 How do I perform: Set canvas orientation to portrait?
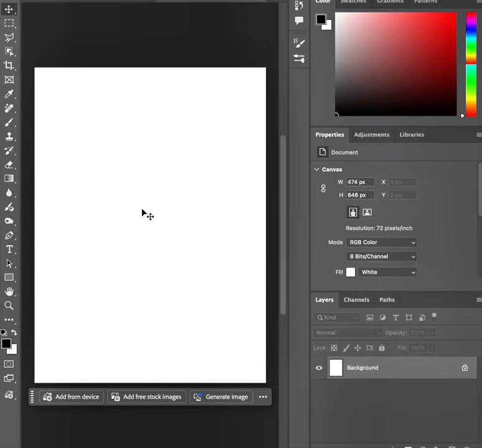coord(353,212)
